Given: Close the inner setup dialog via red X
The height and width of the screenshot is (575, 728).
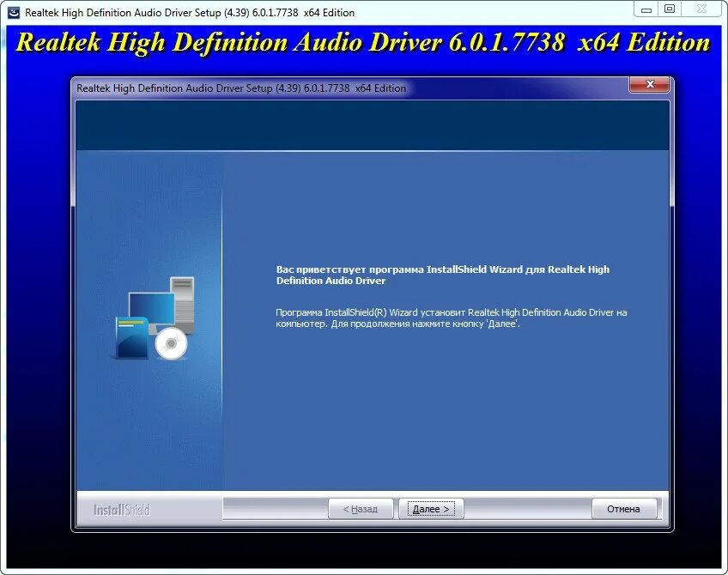Looking at the screenshot, I should 650,84.
